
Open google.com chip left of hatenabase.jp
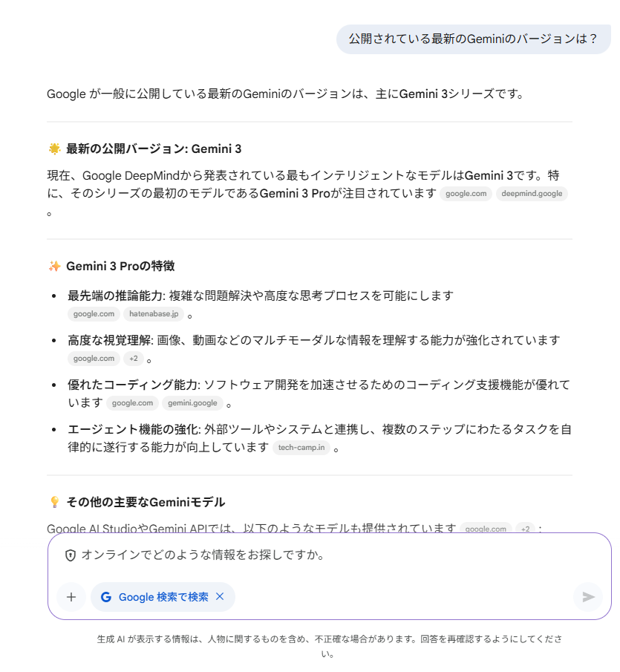(x=94, y=314)
